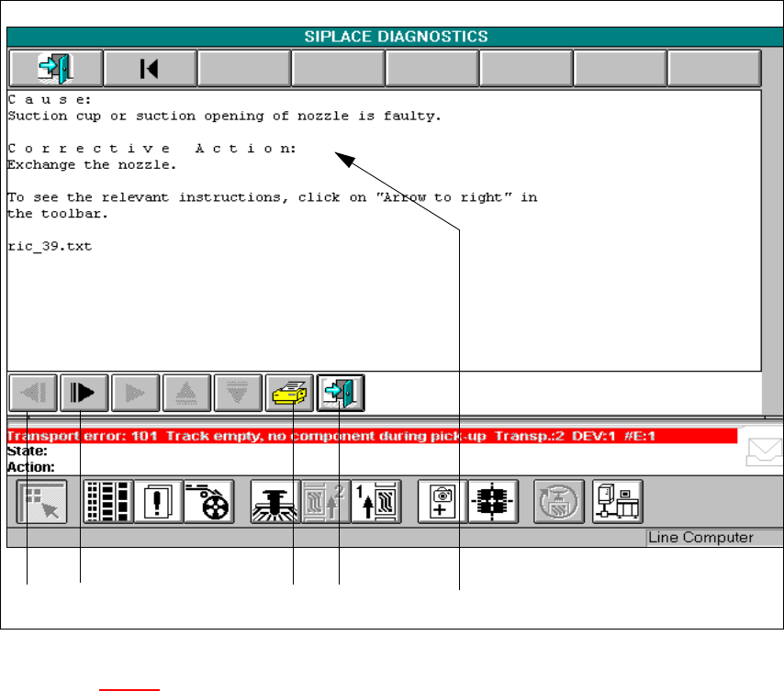
Task: Click the 'Suction cup or suction opening' cause line
Action: tap(224, 116)
